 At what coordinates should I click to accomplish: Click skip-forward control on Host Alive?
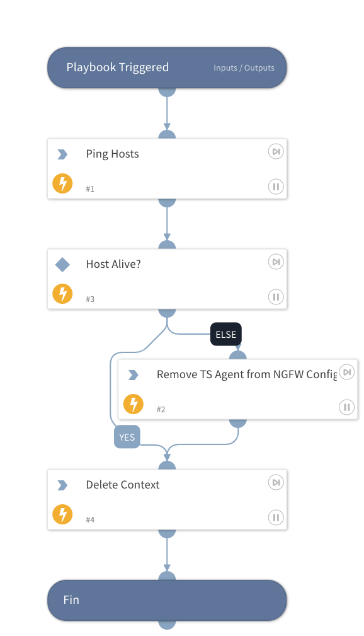(276, 262)
